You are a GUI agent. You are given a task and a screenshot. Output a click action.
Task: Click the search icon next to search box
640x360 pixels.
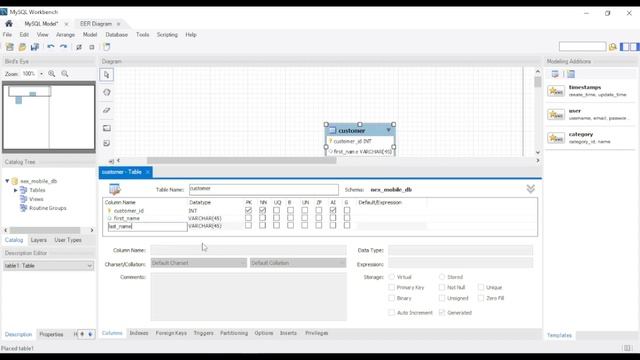(x=613, y=47)
